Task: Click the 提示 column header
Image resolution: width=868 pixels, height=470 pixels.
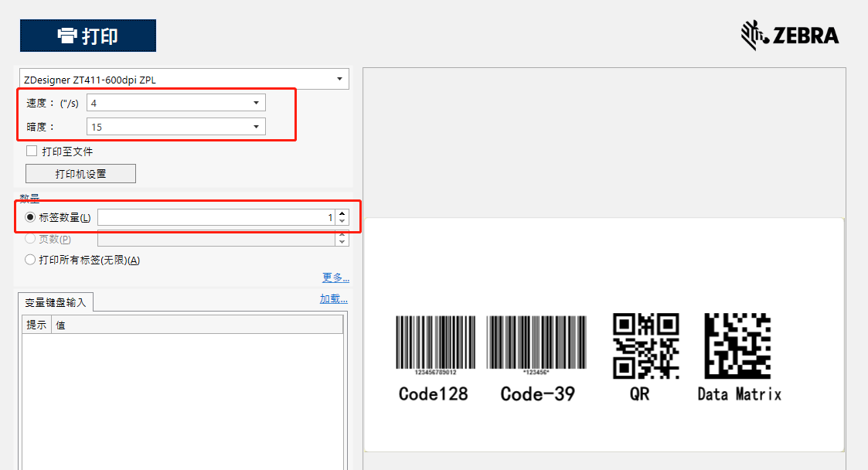Action: pos(36,325)
